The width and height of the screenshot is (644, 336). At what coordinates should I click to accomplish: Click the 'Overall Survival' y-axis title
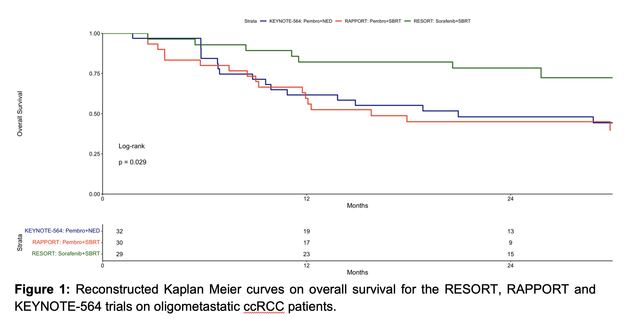click(20, 114)
